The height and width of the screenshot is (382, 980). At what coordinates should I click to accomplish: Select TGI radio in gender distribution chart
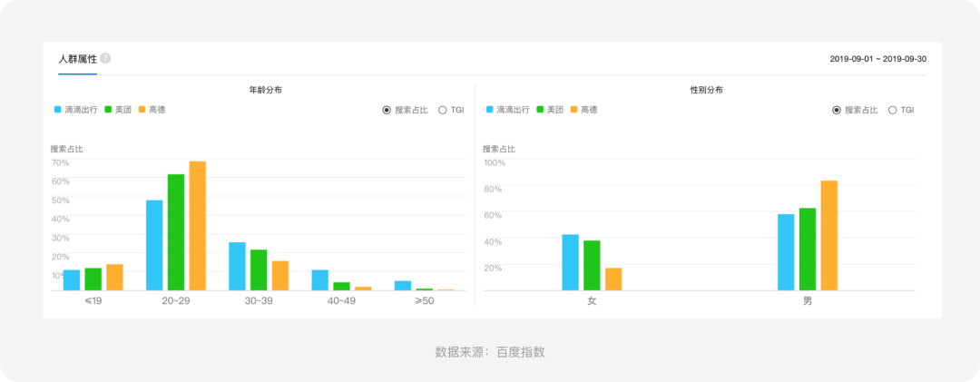pos(901,110)
